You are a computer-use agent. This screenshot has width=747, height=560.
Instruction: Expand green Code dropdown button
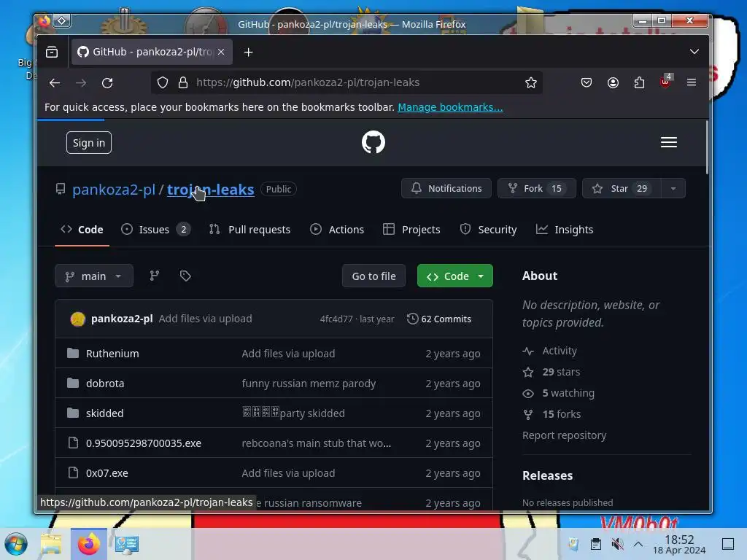click(455, 276)
